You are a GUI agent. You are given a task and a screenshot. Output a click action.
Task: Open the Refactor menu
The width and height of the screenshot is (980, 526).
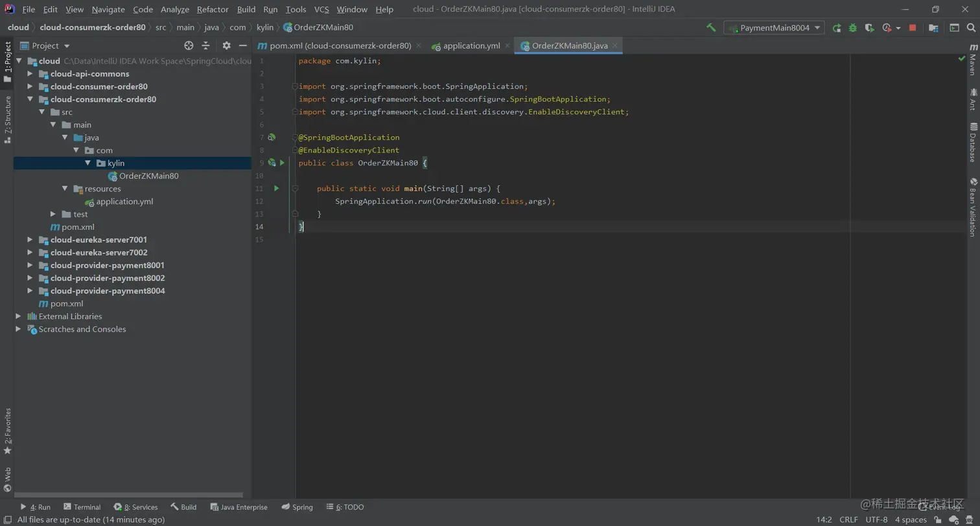213,9
